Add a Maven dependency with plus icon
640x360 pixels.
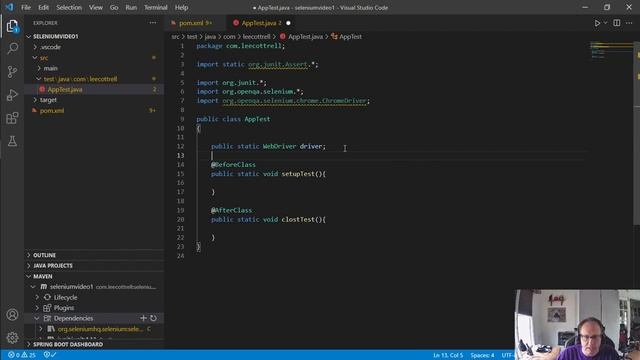tap(143, 318)
